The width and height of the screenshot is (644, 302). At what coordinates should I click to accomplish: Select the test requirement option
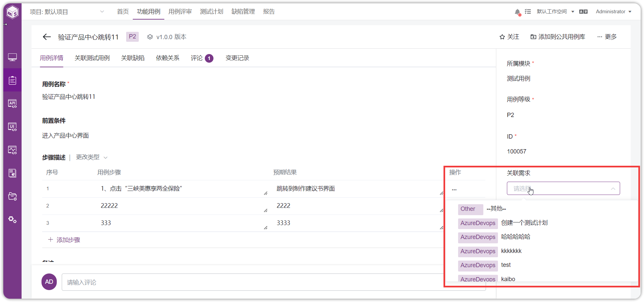point(541,265)
